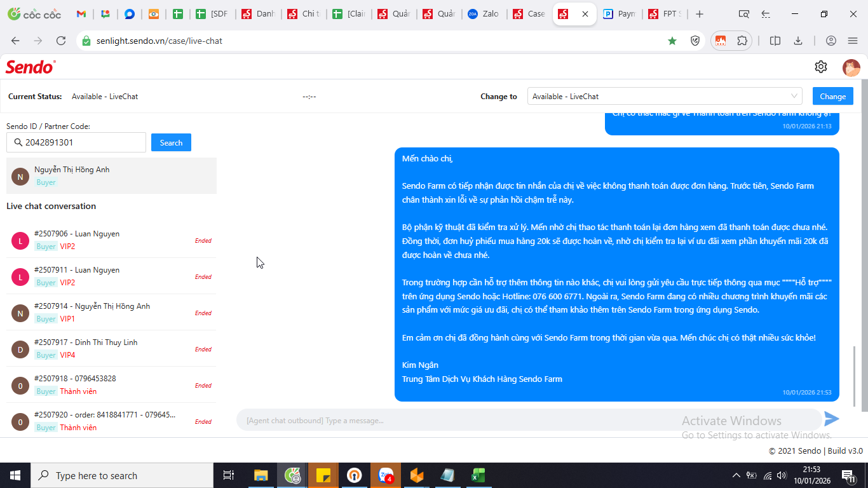Go back to the previous page
The width and height of the screenshot is (868, 488).
point(15,41)
